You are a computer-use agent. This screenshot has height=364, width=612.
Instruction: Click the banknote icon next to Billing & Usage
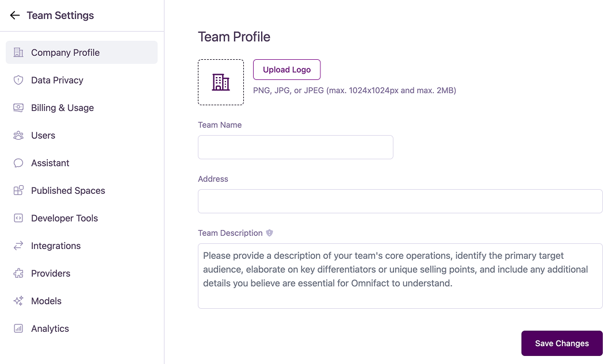click(18, 108)
